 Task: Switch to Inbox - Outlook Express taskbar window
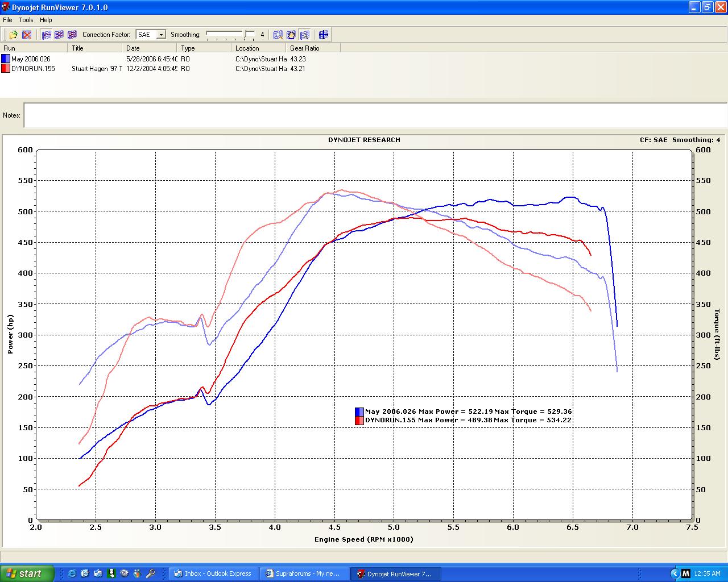(213, 573)
